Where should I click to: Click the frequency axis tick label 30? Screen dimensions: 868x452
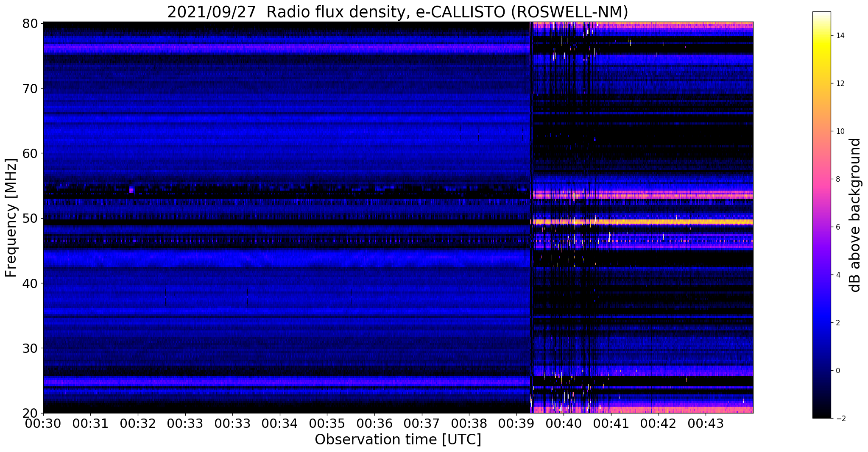[x=29, y=348]
